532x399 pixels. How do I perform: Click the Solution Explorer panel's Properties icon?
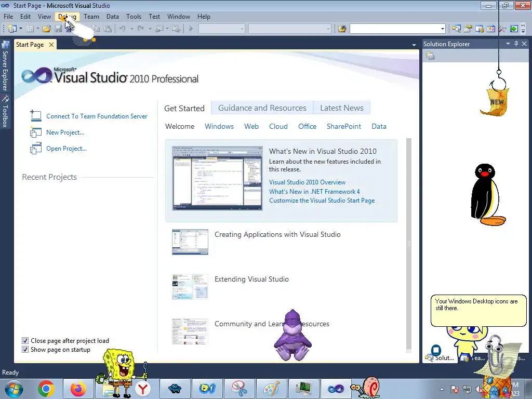click(430, 56)
